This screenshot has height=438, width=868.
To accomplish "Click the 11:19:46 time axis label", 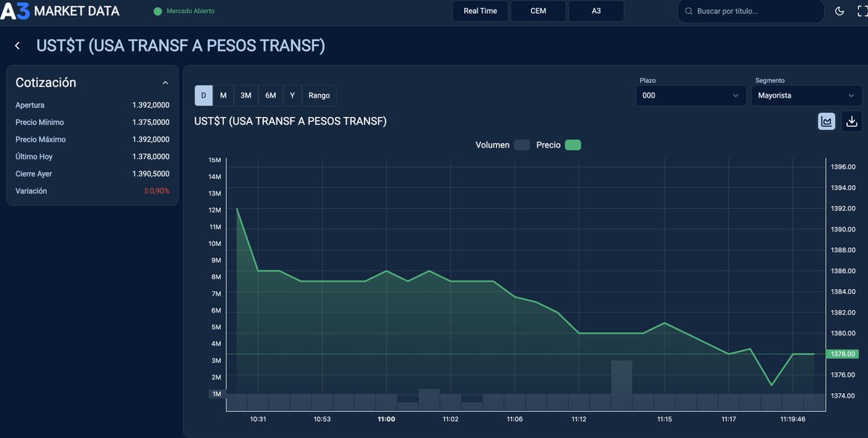I will (793, 419).
